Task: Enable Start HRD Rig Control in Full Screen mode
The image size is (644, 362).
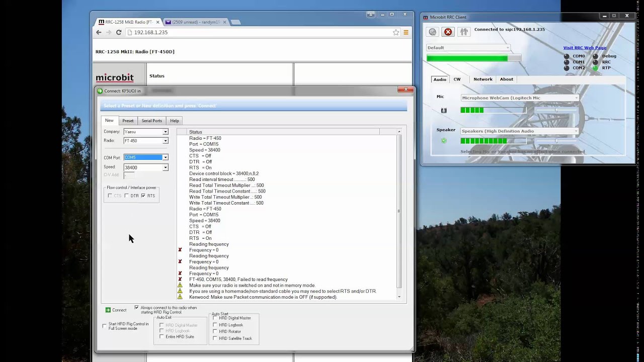Action: [105, 326]
